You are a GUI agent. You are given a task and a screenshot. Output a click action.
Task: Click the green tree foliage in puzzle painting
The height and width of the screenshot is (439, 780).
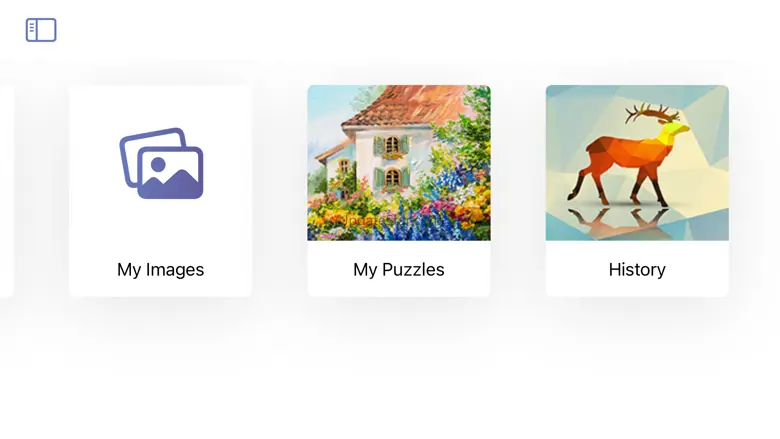tap(463, 129)
